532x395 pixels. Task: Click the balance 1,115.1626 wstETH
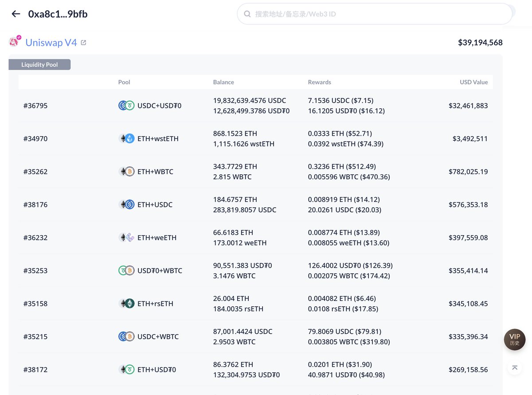[x=243, y=144]
